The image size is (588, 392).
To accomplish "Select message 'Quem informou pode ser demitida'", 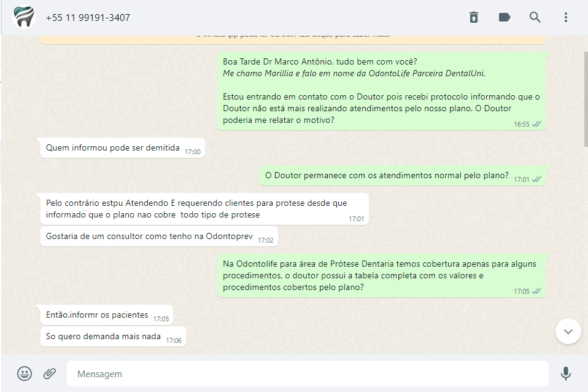I will point(123,148).
